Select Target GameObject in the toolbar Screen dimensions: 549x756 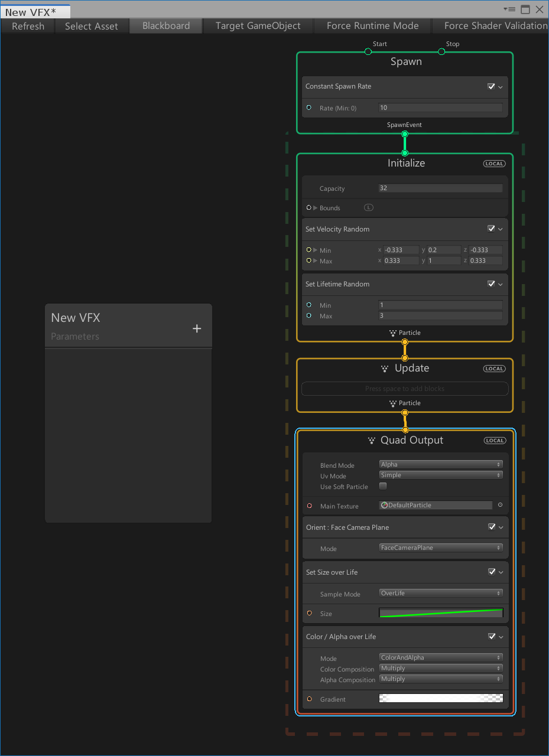[258, 26]
